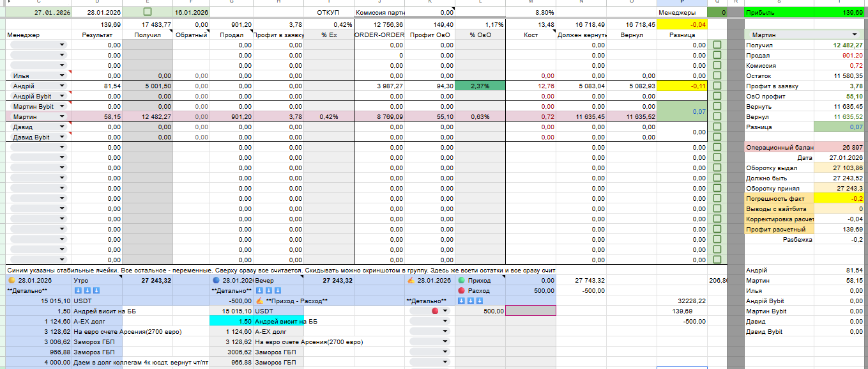Screen dimensions: 868x369
Task: Click the red circle icon next to Расход
Action: (461, 290)
